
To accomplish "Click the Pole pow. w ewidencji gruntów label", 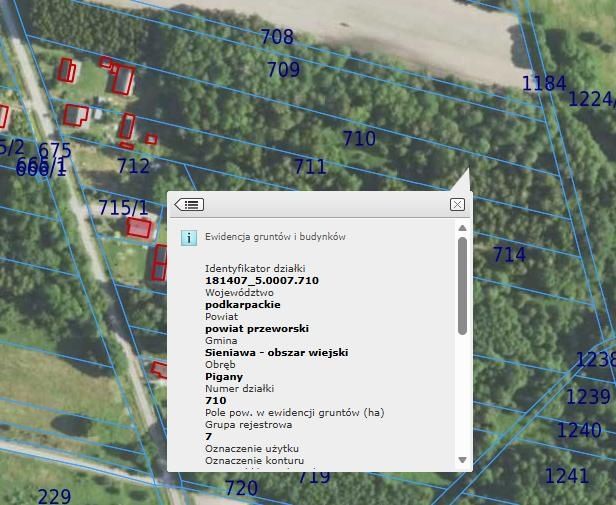I will (295, 413).
